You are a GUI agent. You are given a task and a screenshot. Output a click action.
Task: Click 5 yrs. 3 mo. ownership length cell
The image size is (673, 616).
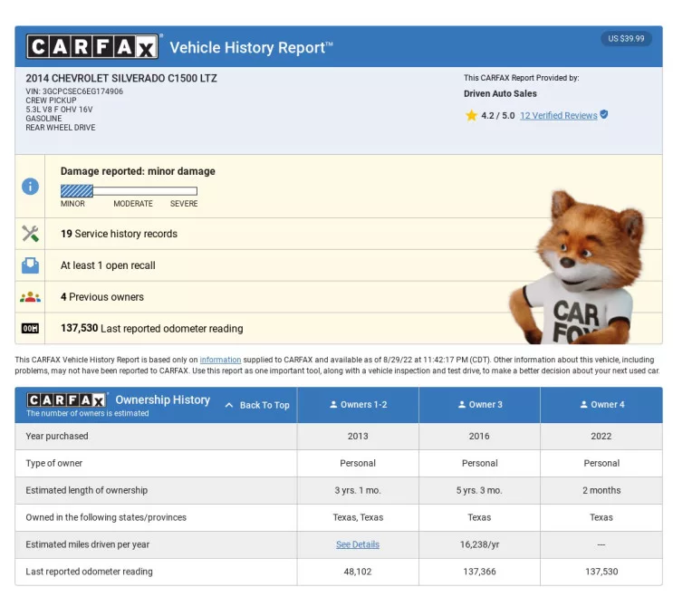pos(479,490)
